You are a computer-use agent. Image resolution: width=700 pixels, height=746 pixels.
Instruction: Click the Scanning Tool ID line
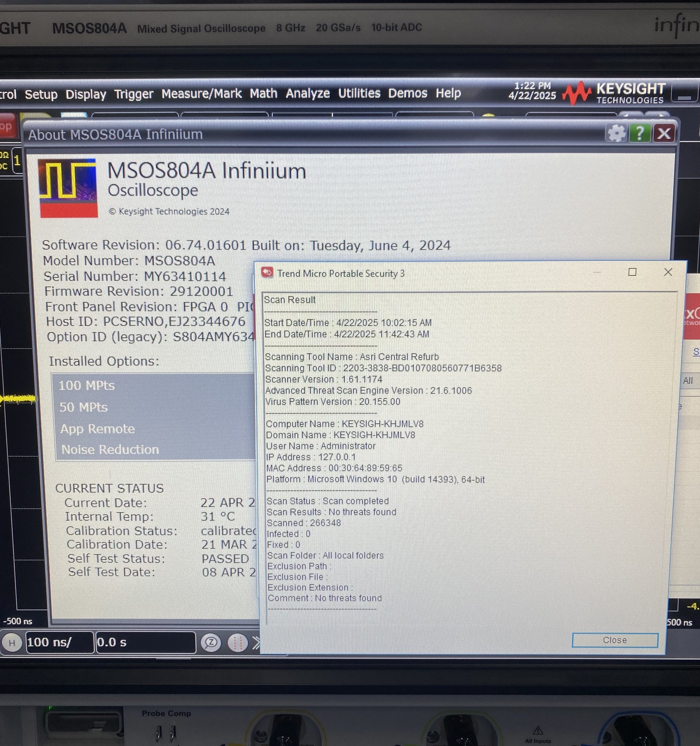[x=383, y=368]
